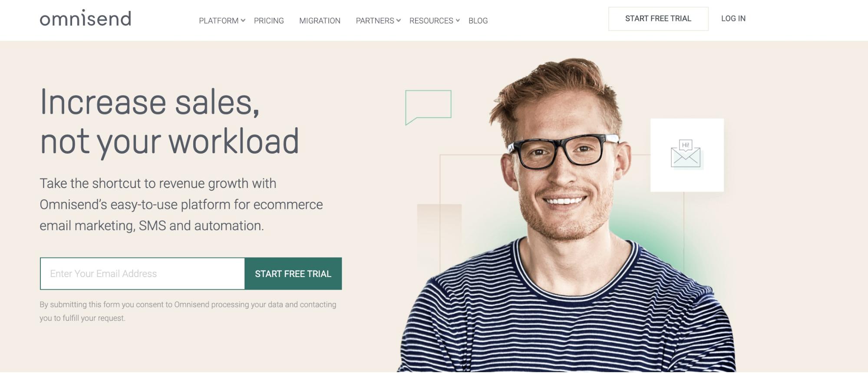
Task: Expand the Resources dropdown chevron
Action: point(458,20)
